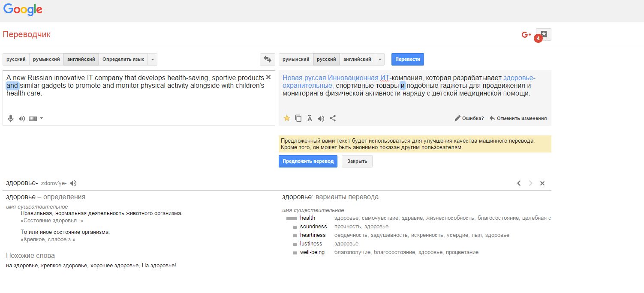644x293 pixels.
Task: Click the Google logo
Action: pos(23,9)
